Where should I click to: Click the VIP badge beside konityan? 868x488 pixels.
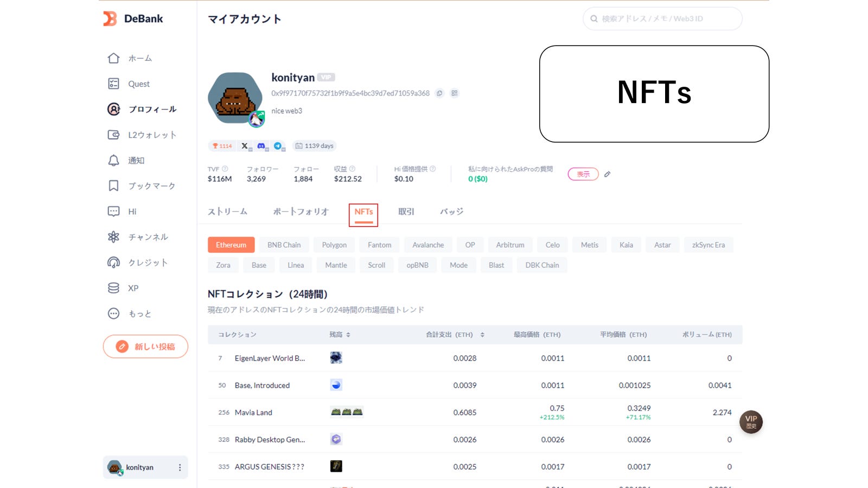click(x=326, y=78)
